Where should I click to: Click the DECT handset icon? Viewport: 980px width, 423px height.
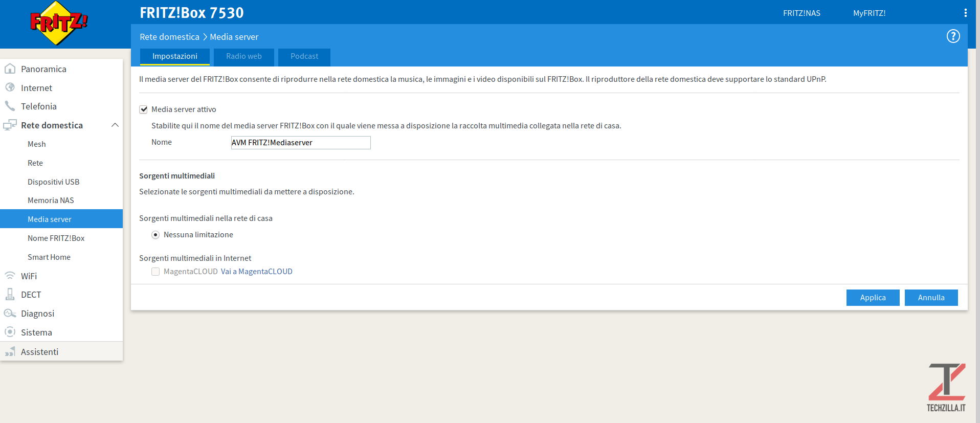(10, 294)
